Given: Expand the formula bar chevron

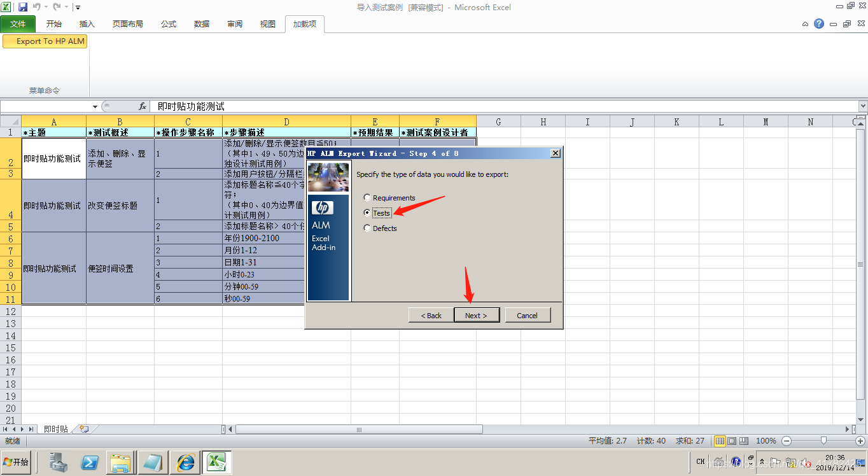Looking at the screenshot, I should [x=863, y=106].
